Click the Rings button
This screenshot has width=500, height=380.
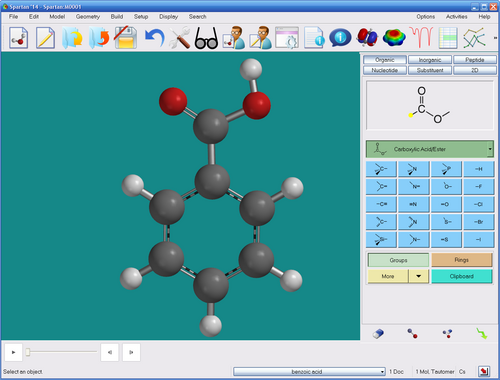coord(462,260)
